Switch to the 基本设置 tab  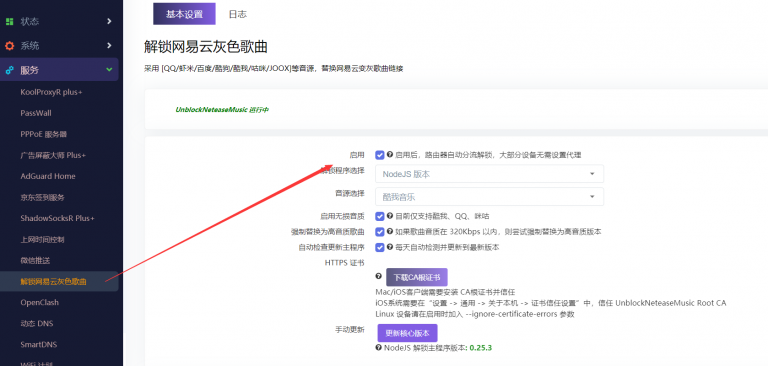(x=184, y=14)
